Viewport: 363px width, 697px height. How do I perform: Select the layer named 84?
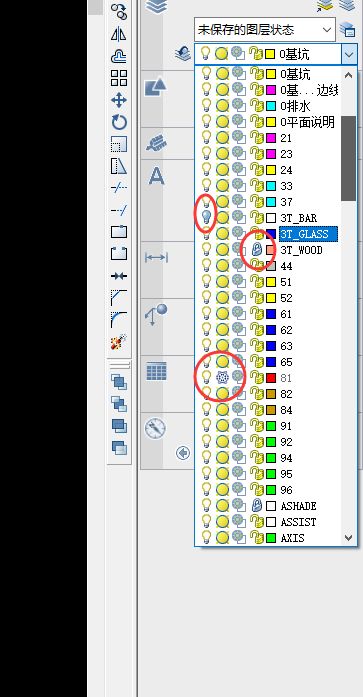pyautogui.click(x=287, y=410)
